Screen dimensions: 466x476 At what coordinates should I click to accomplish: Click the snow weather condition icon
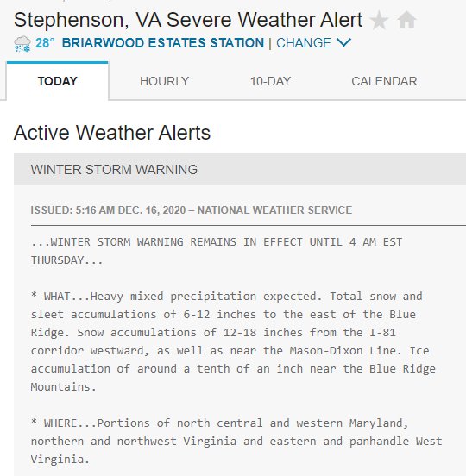[22, 44]
